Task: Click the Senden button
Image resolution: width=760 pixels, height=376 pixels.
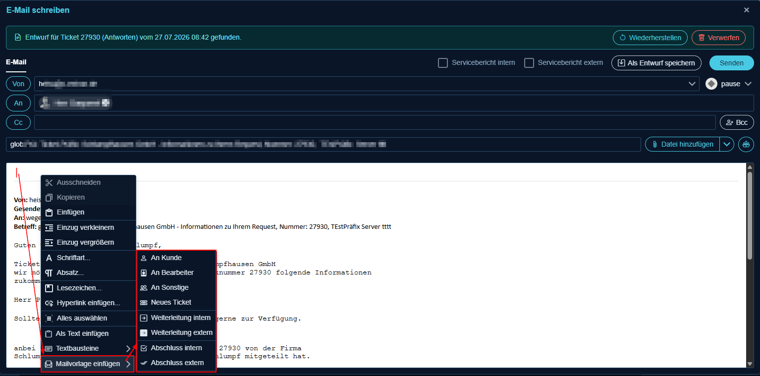Action: tap(731, 63)
